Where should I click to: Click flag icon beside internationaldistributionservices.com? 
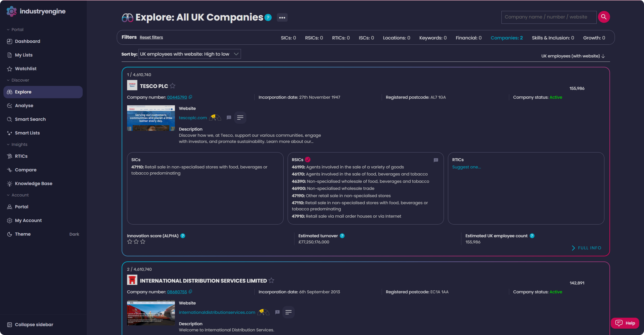[277, 312]
